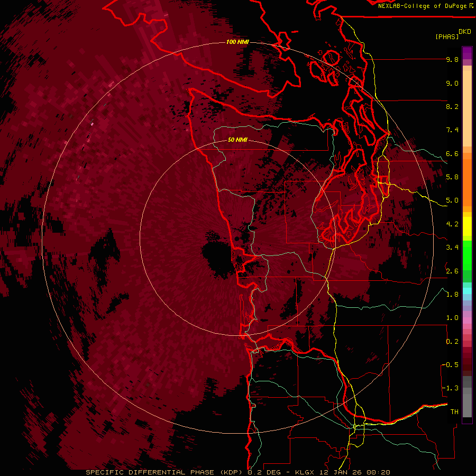Click the 50 NMI range ring label

click(237, 140)
